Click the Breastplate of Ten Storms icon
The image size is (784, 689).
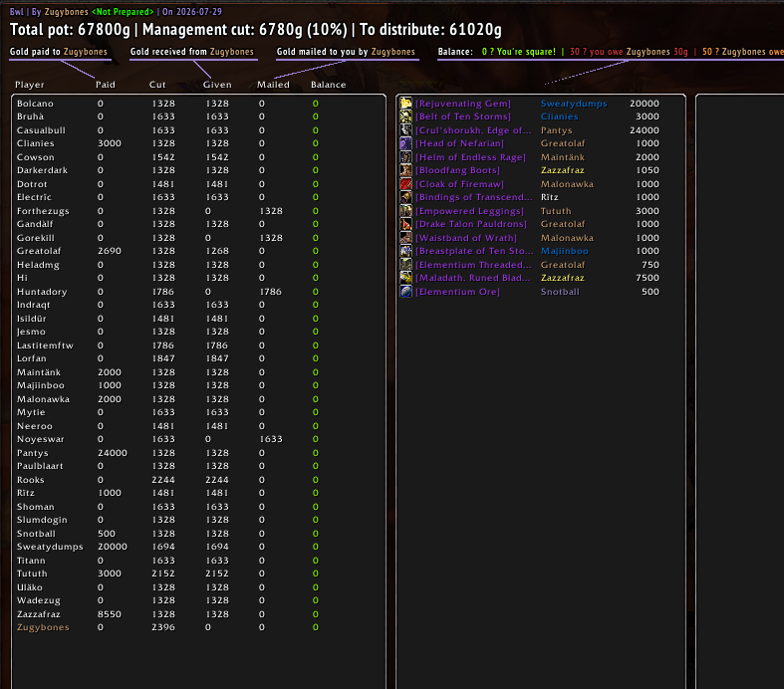[406, 251]
